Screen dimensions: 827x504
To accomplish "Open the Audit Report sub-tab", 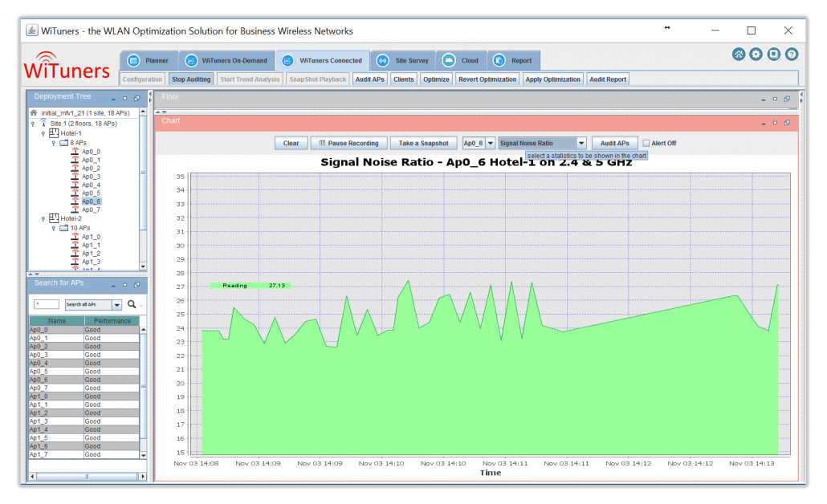I will tap(608, 79).
